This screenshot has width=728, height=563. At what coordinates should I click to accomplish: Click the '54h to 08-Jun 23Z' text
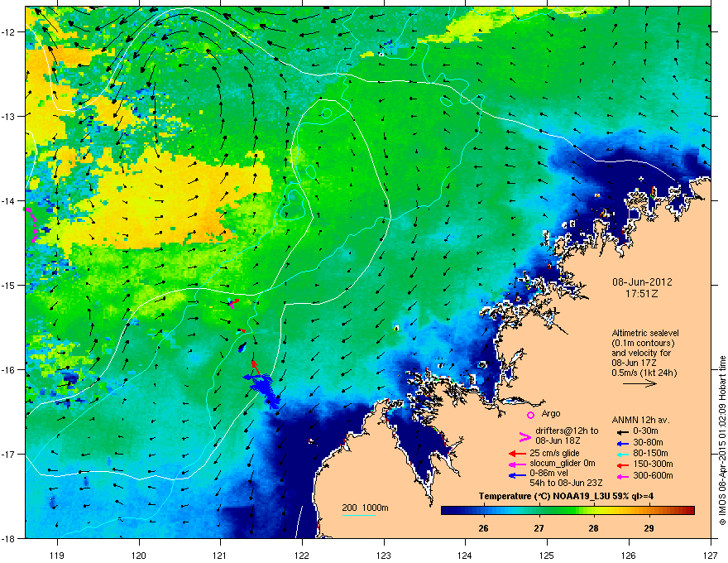pyautogui.click(x=566, y=483)
